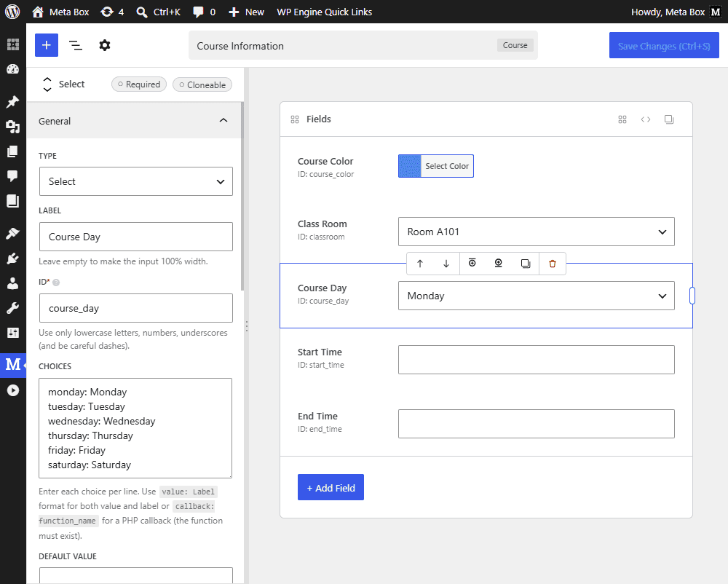Open field group settings gear
Image resolution: width=728 pixels, height=584 pixels.
[x=104, y=45]
